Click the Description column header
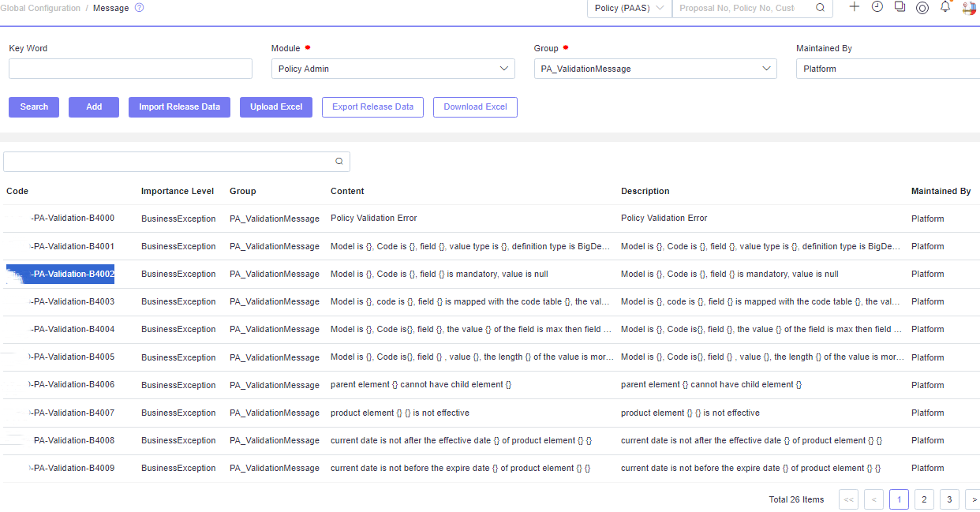 click(x=645, y=191)
